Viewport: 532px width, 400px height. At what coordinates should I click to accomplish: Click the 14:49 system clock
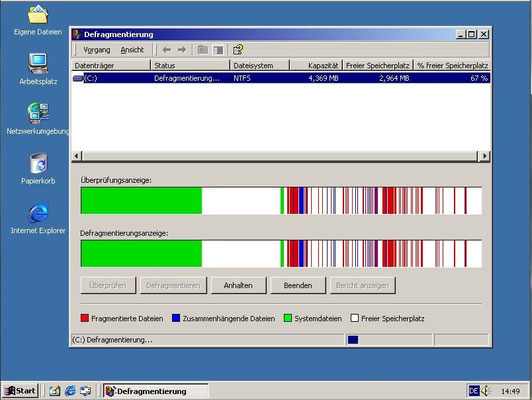[x=510, y=391]
